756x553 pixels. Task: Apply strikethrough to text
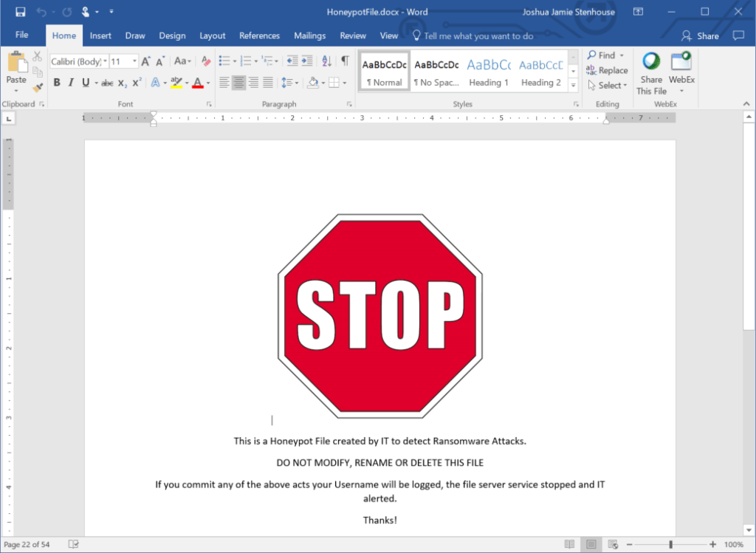[106, 81]
